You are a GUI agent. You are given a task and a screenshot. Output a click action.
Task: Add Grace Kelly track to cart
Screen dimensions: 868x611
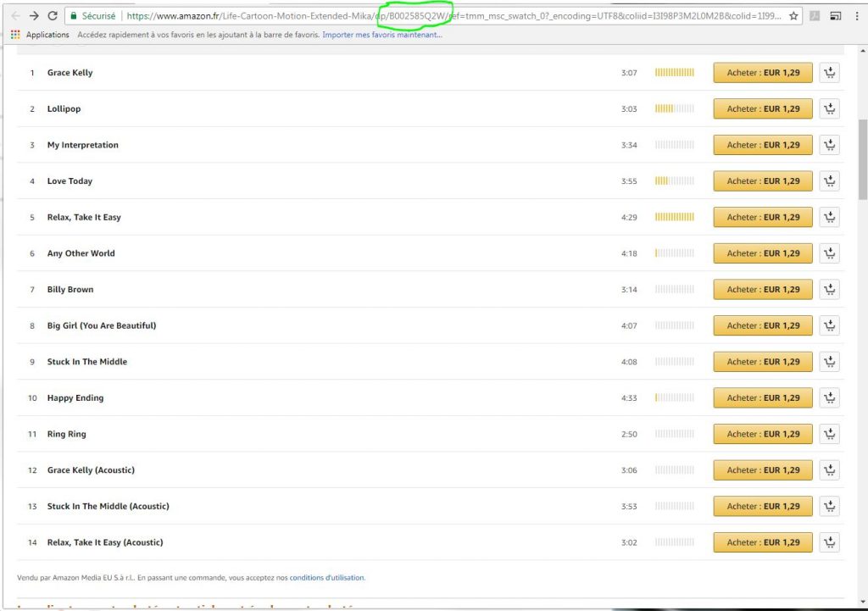coord(829,73)
